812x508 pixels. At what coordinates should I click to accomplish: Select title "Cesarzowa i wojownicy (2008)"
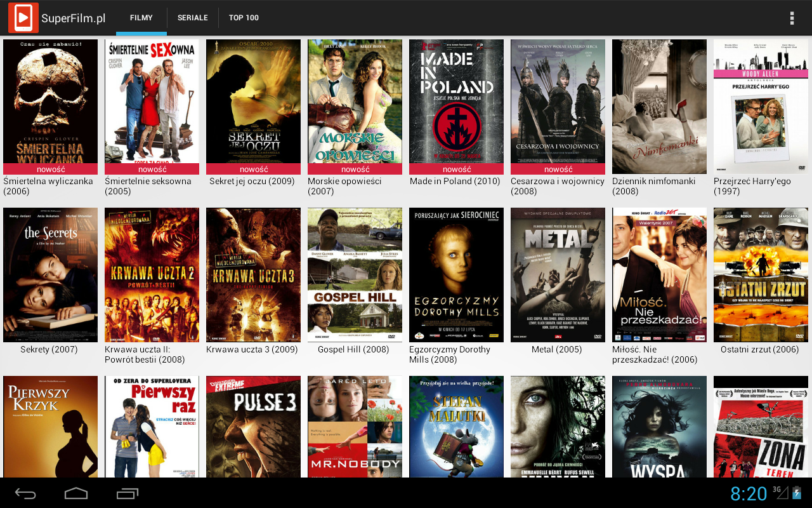[558, 186]
